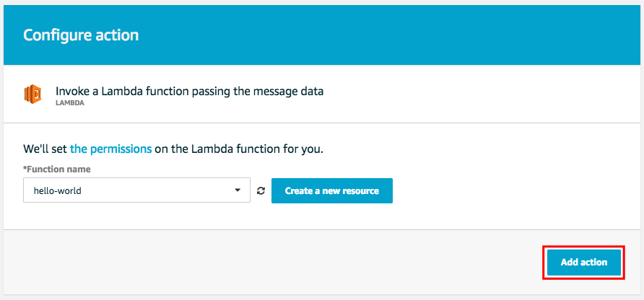Screen dimensions: 644x300
Task: Click the small LAMBDA service label
Action: 70,103
